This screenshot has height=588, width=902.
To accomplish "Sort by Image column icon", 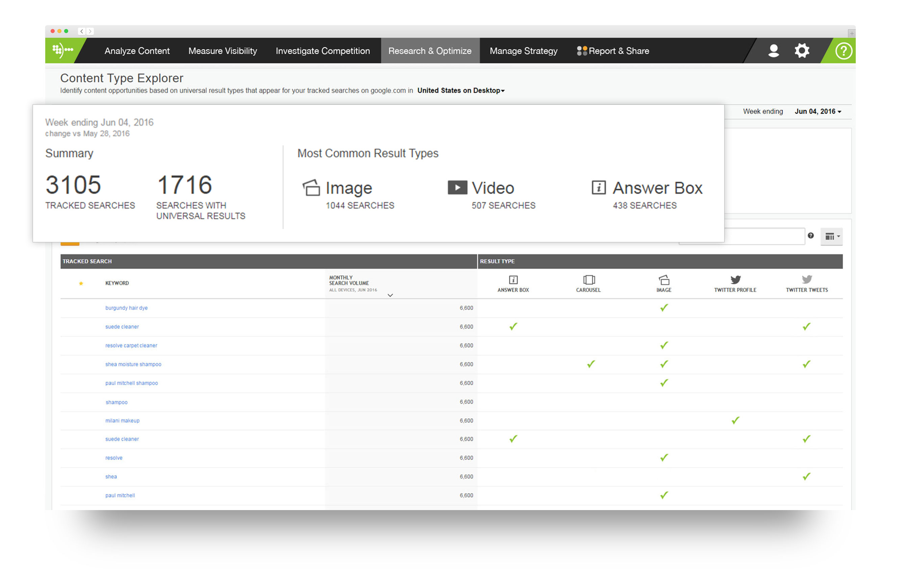I will tap(664, 280).
